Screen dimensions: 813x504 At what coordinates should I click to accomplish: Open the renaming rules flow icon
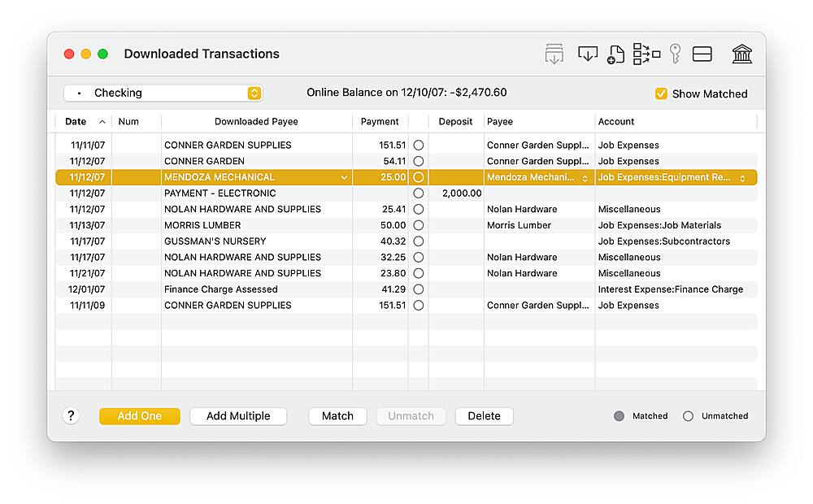646,54
